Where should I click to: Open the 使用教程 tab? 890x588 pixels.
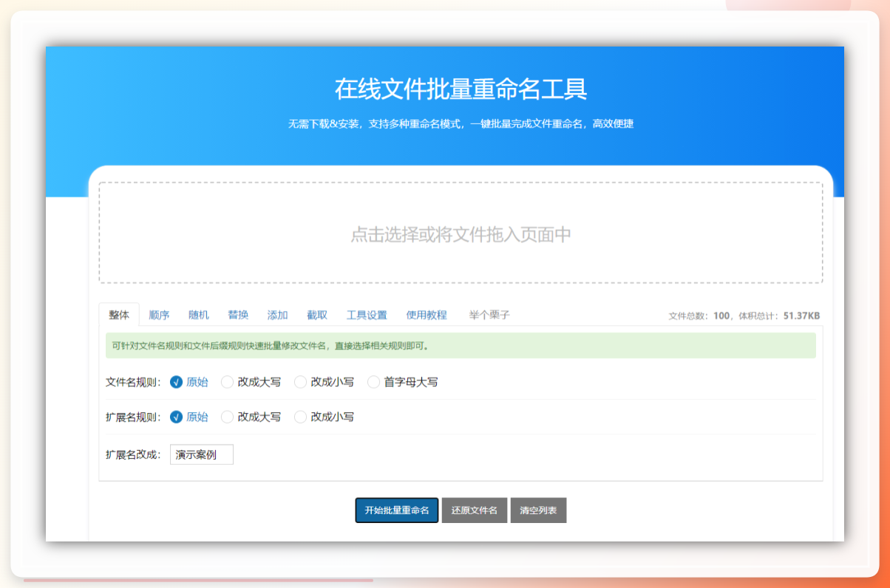tap(427, 315)
